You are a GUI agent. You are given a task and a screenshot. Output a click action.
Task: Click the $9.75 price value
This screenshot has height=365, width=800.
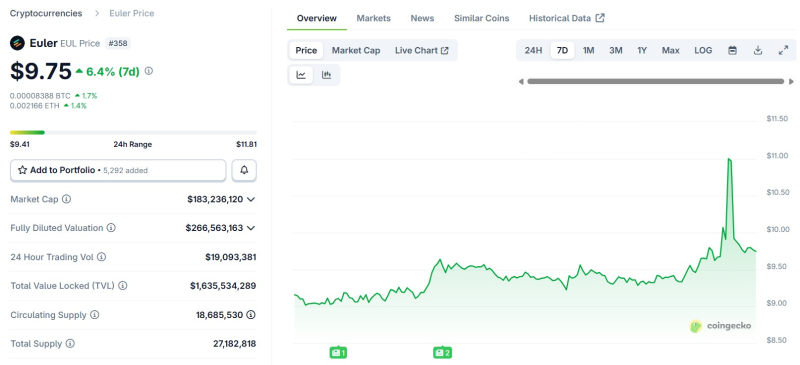(41, 71)
